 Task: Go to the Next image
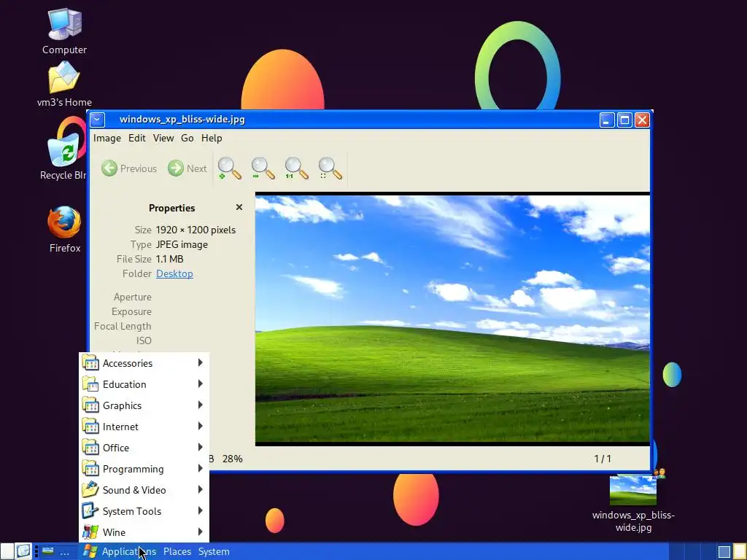[187, 168]
